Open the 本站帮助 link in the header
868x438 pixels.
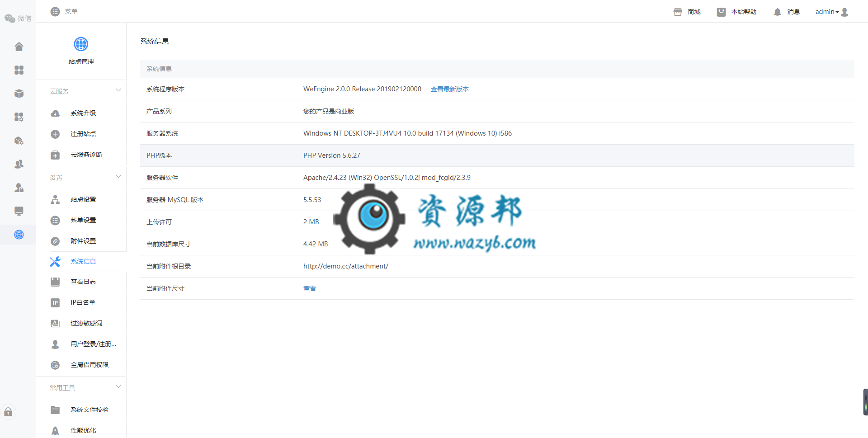click(x=744, y=12)
